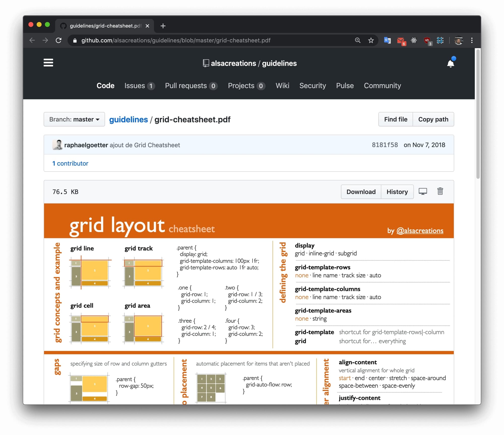Screen dimensions: 504x435
Task: Bookmark page with the star icon
Action: pos(371,40)
